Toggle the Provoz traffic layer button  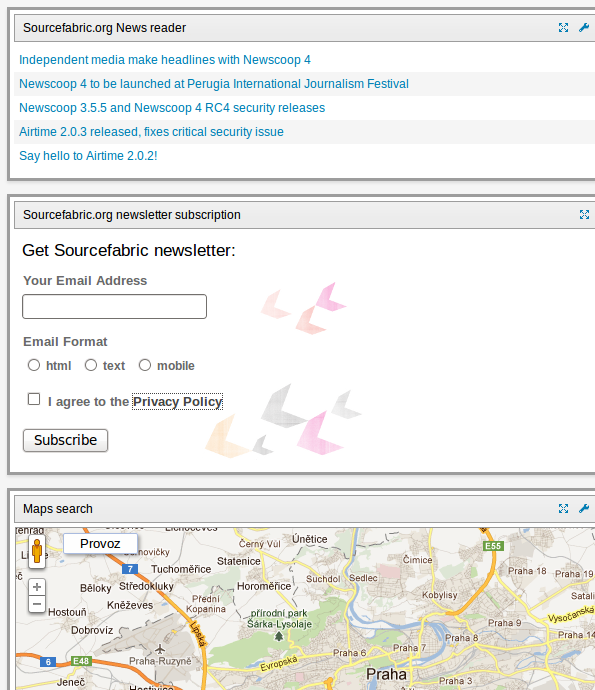[100, 544]
